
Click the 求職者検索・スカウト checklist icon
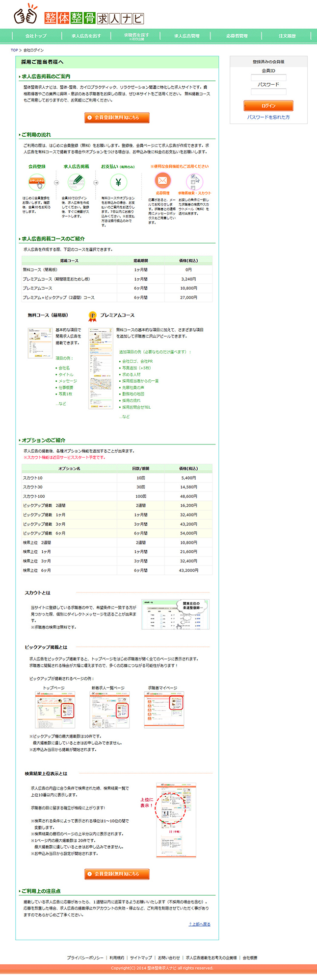pyautogui.click(x=194, y=181)
